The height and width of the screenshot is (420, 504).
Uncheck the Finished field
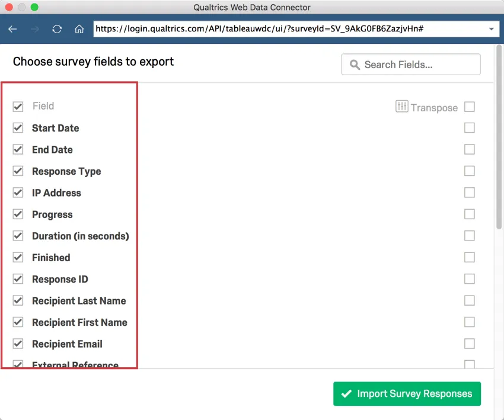tap(18, 257)
